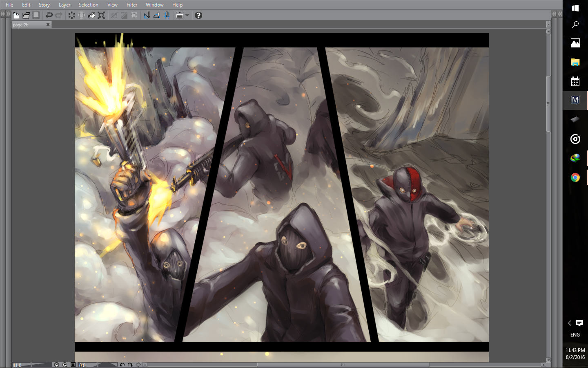Toggle Snap to Grid

coord(167,16)
